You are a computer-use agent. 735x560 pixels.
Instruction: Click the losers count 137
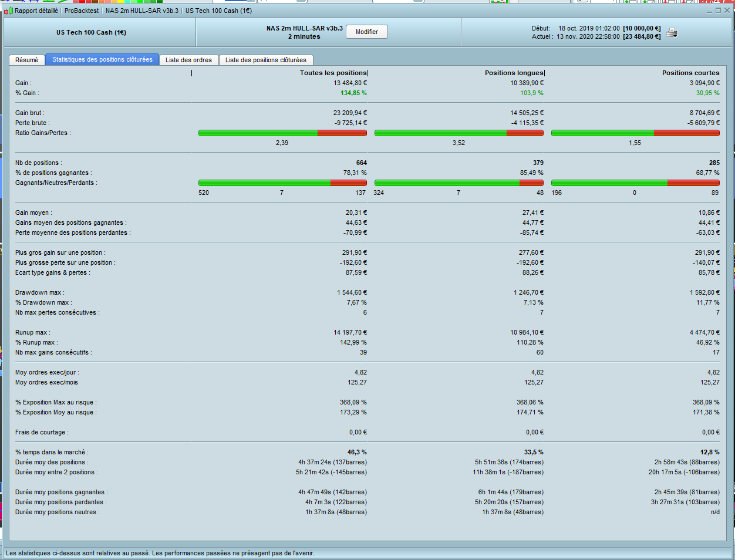tap(360, 193)
